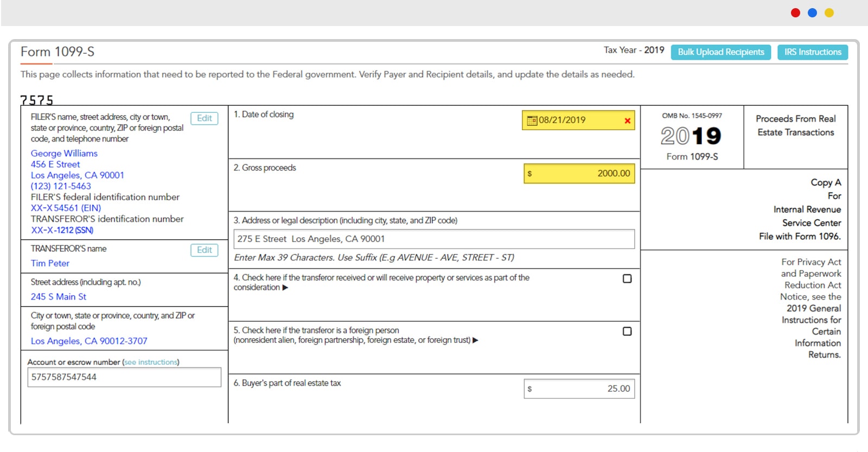The width and height of the screenshot is (868, 452).
Task: Click the Date of closing field 08/21/2019
Action: [x=578, y=120]
